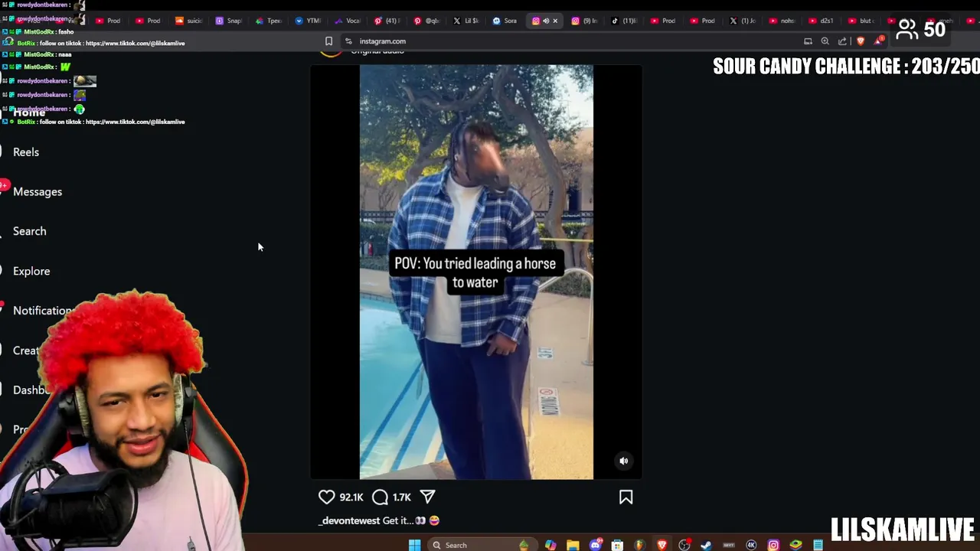Go to Home in the Instagram sidebar
This screenshot has width=980, height=551.
point(29,112)
